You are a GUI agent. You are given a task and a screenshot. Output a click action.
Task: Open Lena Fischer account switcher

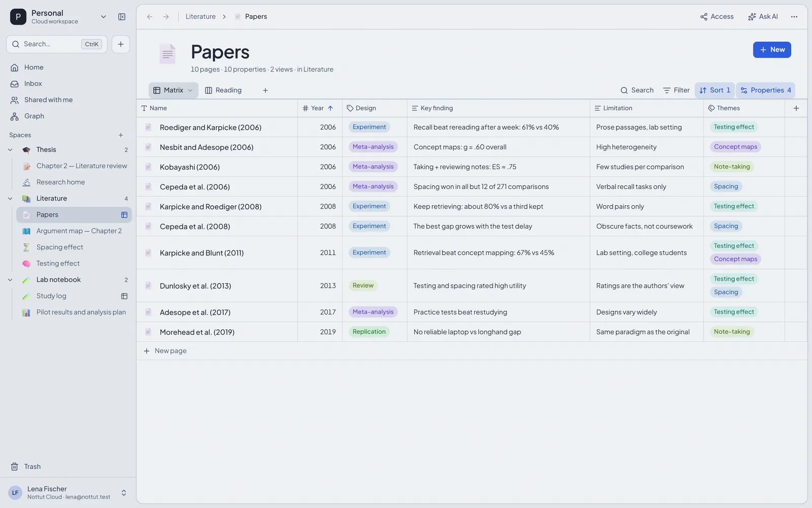coord(68,493)
